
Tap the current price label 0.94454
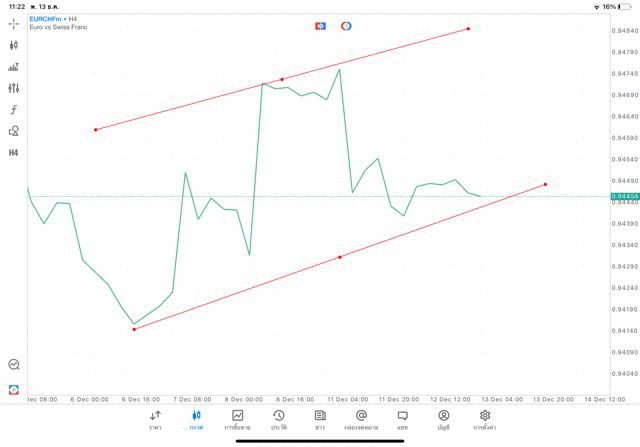[624, 196]
